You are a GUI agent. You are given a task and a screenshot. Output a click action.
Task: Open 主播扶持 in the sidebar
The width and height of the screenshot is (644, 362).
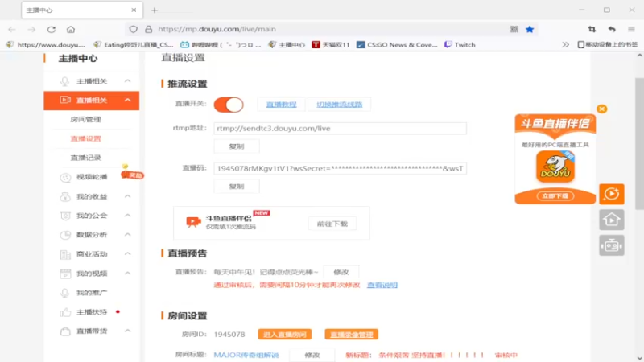click(92, 312)
